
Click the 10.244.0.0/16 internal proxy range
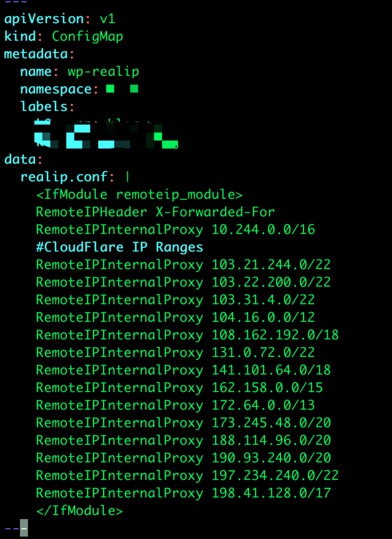[263, 229]
